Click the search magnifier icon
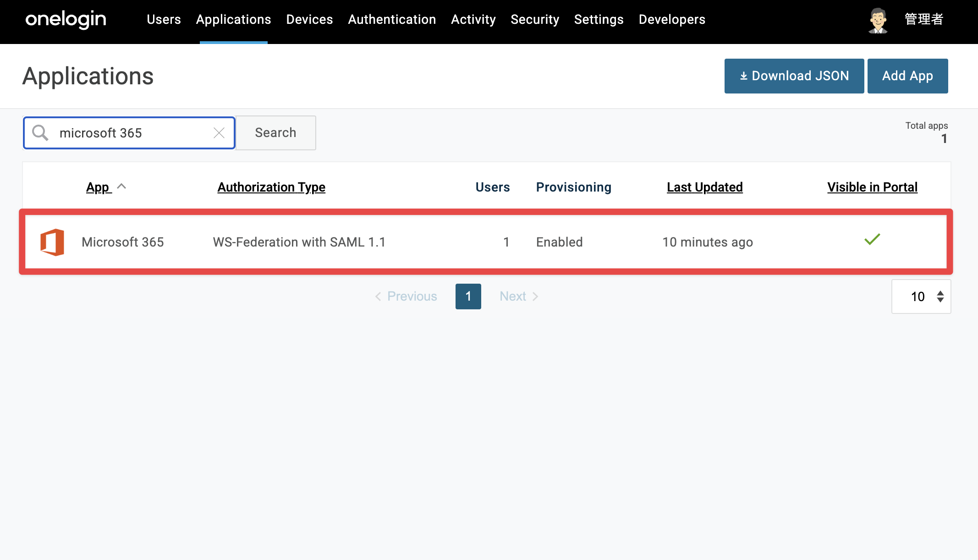This screenshot has height=560, width=978. (40, 133)
